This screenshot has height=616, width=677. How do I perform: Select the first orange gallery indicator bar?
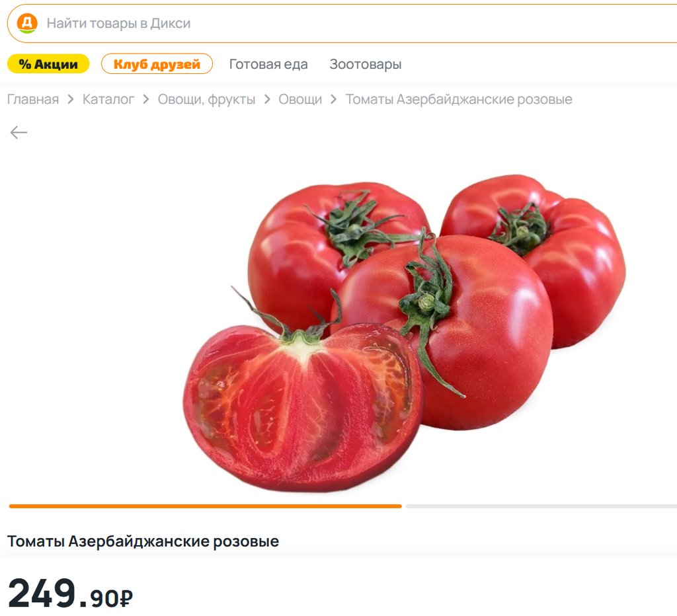(x=205, y=506)
